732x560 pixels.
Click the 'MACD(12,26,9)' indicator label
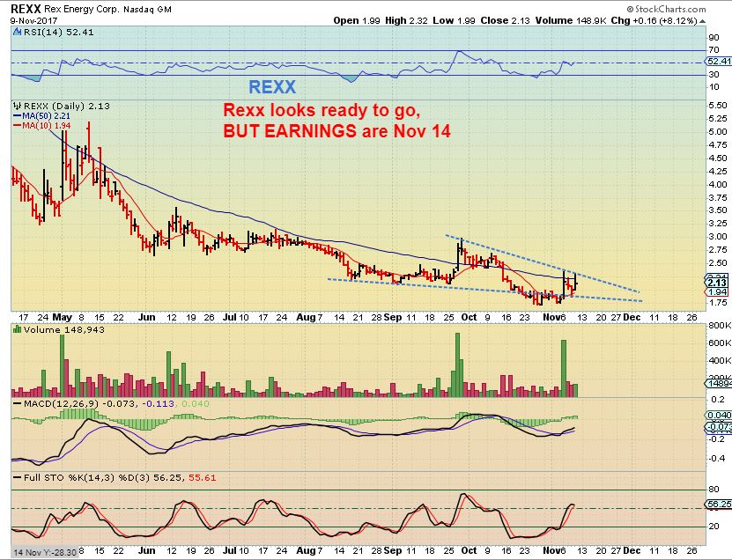tap(62, 403)
